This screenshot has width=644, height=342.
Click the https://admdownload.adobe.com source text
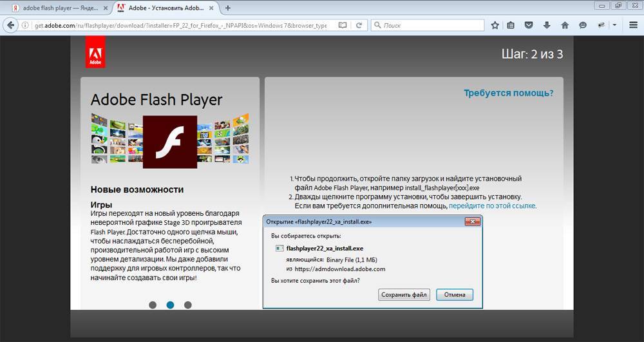[x=340, y=269]
